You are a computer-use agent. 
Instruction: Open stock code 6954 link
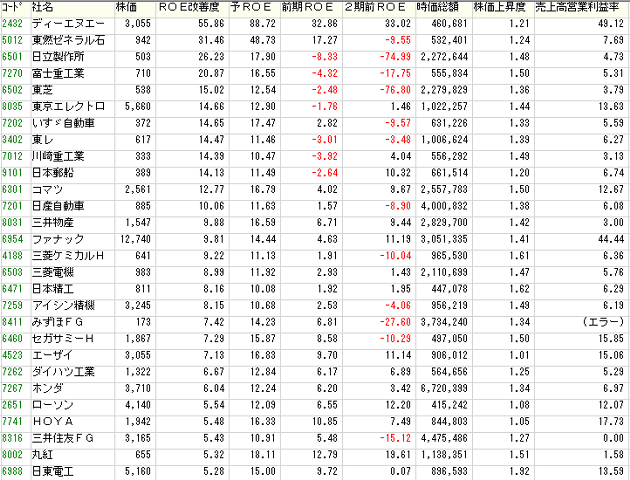pos(12,239)
